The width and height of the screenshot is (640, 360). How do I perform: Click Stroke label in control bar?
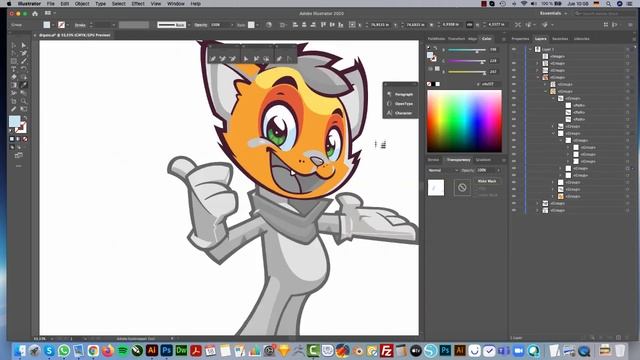tap(80, 25)
